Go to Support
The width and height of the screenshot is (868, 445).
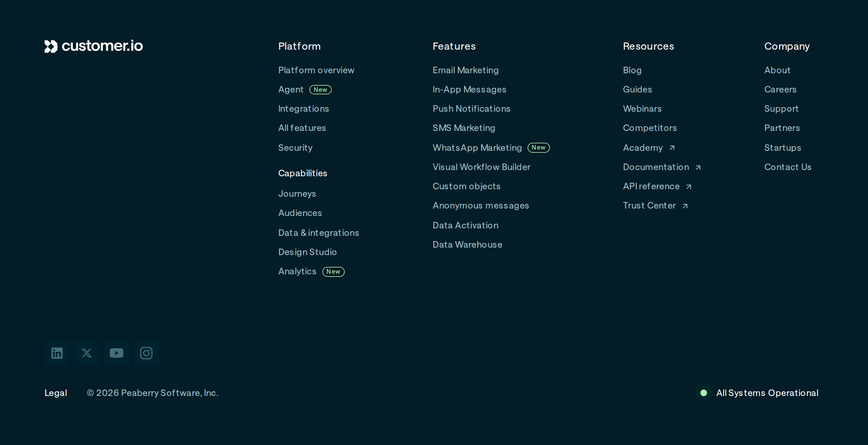coord(781,109)
